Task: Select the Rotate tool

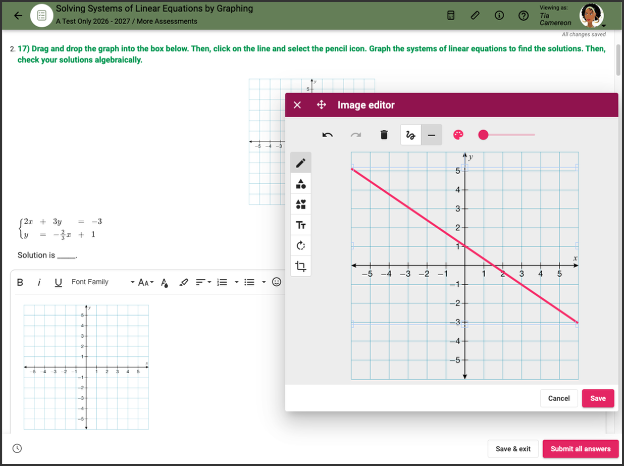Action: [x=301, y=246]
